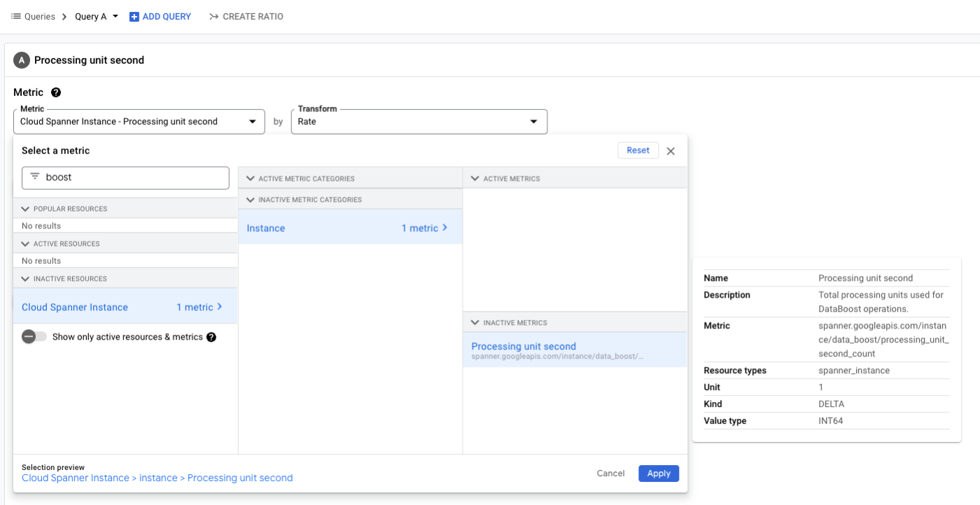Click the circled A query badge
This screenshot has width=980, height=505.
[22, 60]
